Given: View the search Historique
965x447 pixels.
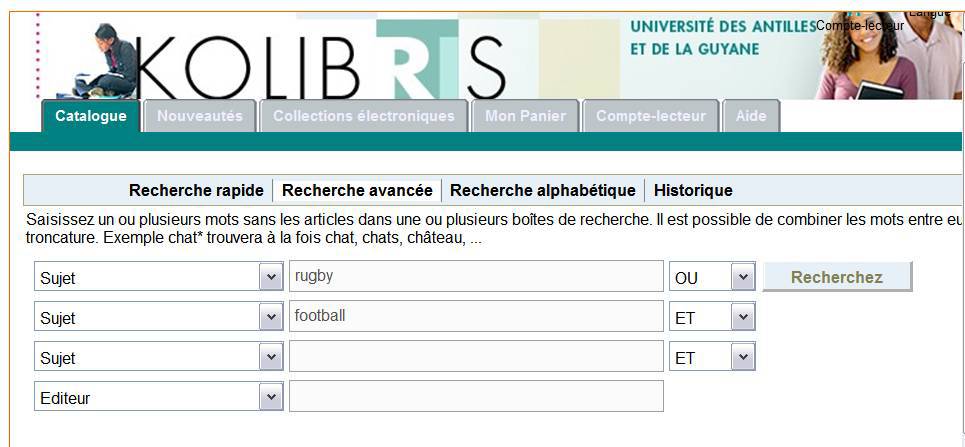Looking at the screenshot, I should coord(693,190).
